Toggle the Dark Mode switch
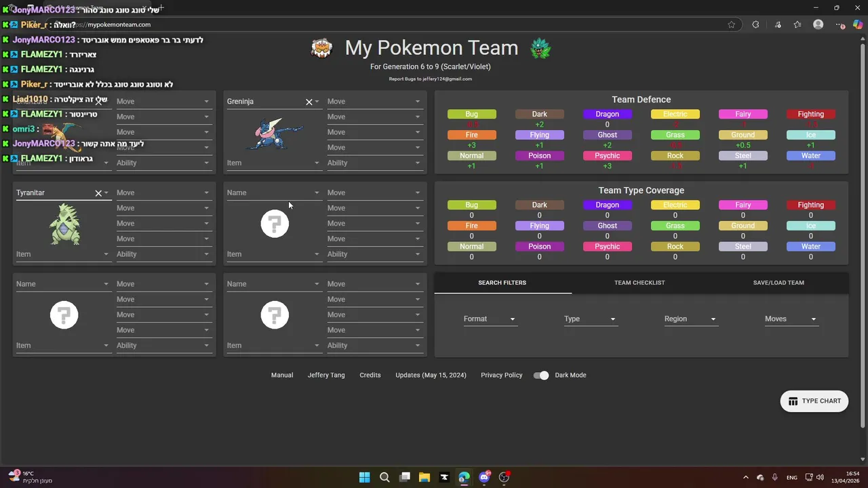This screenshot has height=488, width=868. click(x=540, y=375)
